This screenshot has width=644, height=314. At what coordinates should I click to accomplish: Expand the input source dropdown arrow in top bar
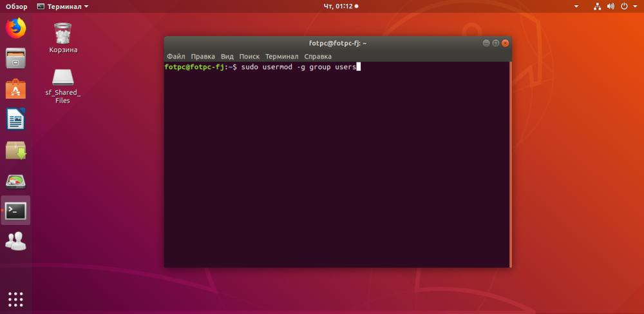(576, 6)
